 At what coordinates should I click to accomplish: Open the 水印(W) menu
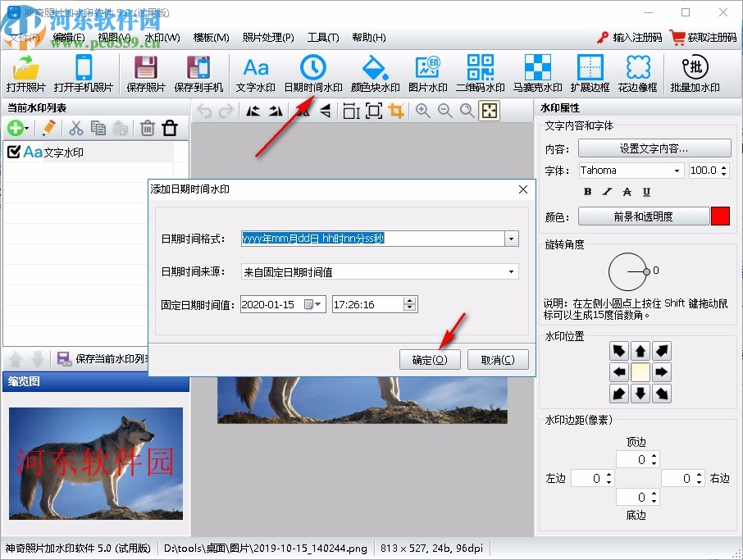162,38
